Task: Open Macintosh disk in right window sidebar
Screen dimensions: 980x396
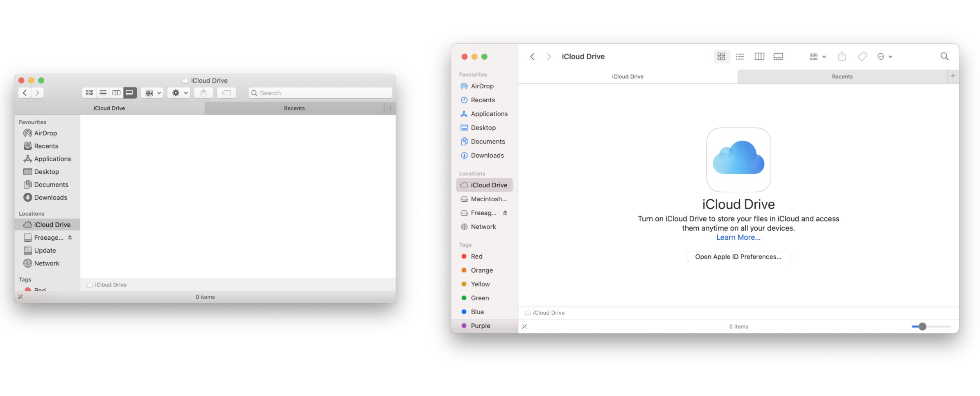Action: [485, 199]
